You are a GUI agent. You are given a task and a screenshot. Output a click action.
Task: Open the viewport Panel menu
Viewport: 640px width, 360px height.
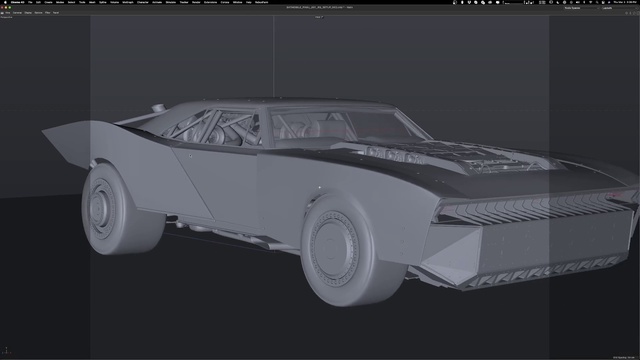coord(56,13)
